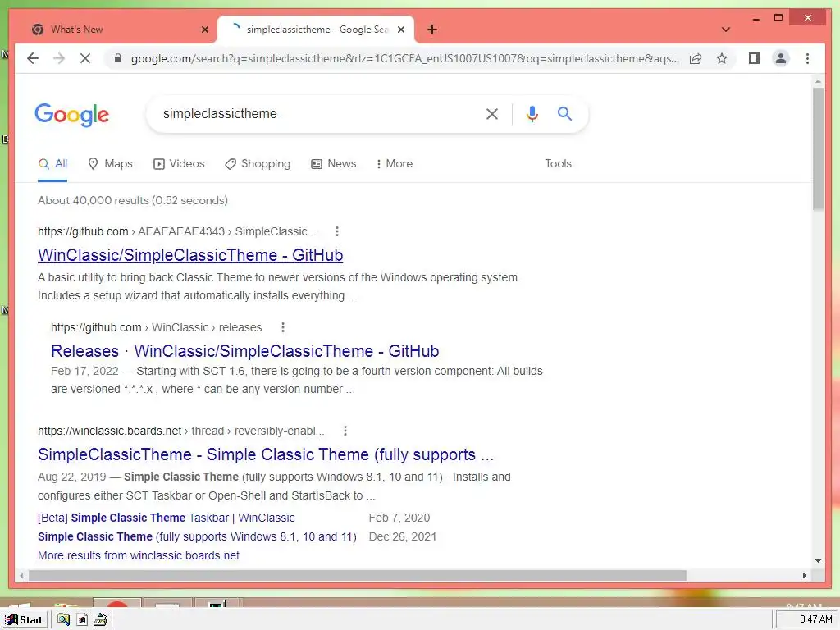Switch to News results
This screenshot has width=840, height=630.
tap(334, 164)
